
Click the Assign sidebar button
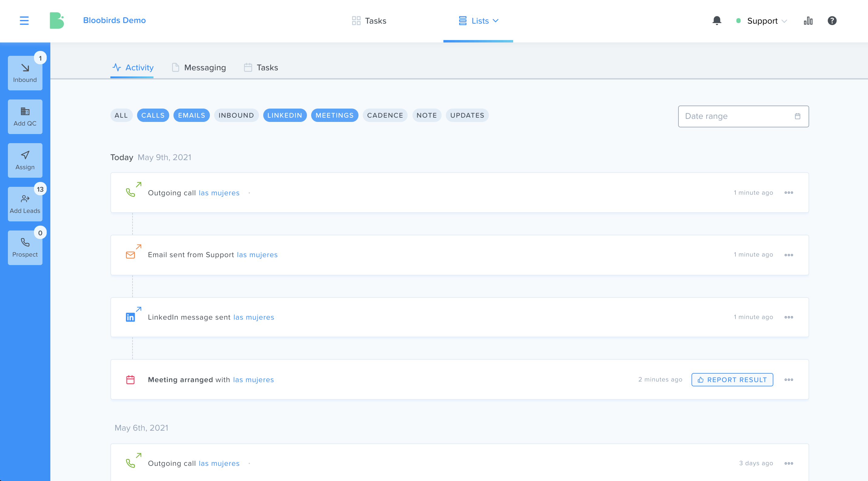pyautogui.click(x=25, y=160)
